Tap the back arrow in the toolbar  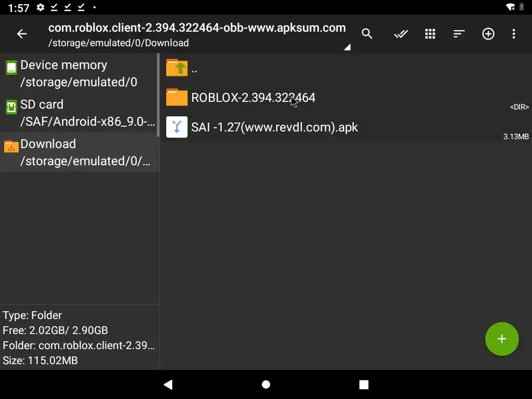pos(22,34)
